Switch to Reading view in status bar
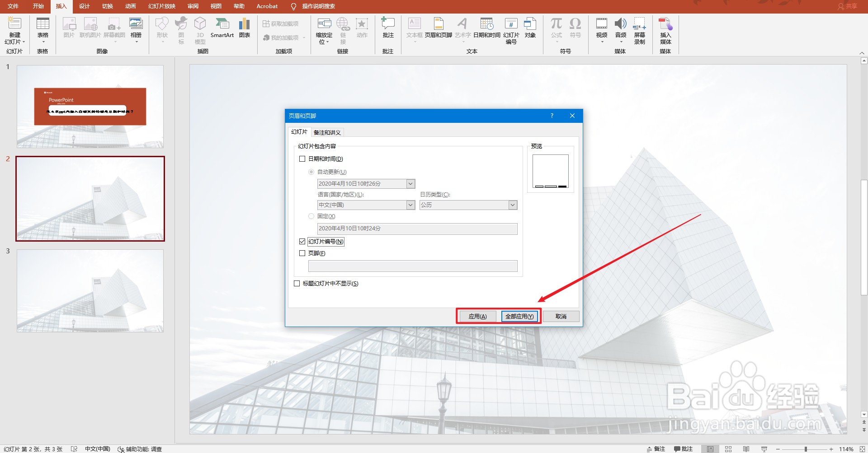The height and width of the screenshot is (453, 868). 746,449
